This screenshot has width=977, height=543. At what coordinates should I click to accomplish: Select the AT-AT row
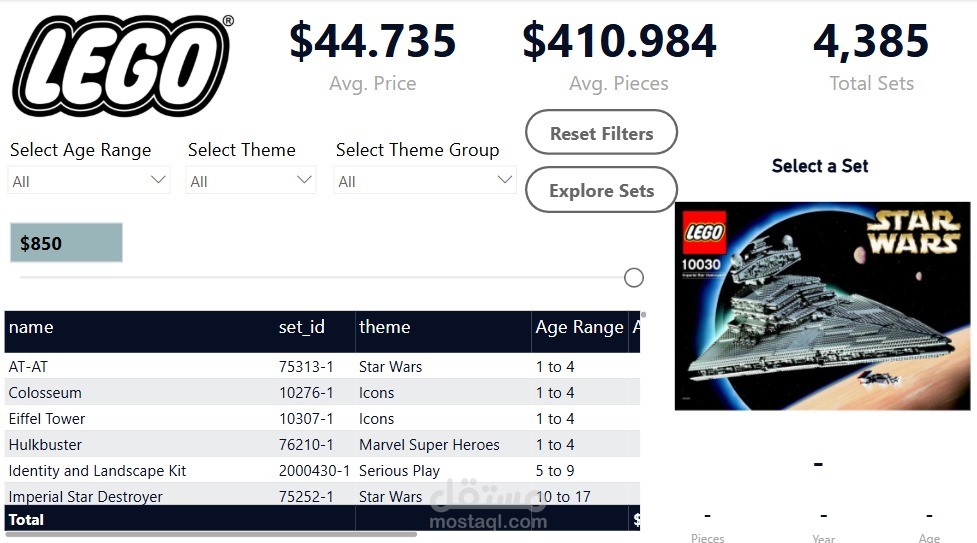pos(28,367)
